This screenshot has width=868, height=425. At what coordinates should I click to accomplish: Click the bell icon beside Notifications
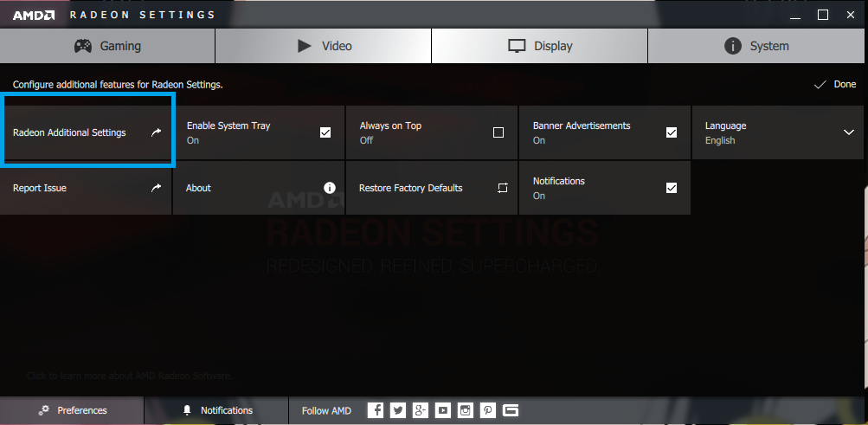pos(187,410)
